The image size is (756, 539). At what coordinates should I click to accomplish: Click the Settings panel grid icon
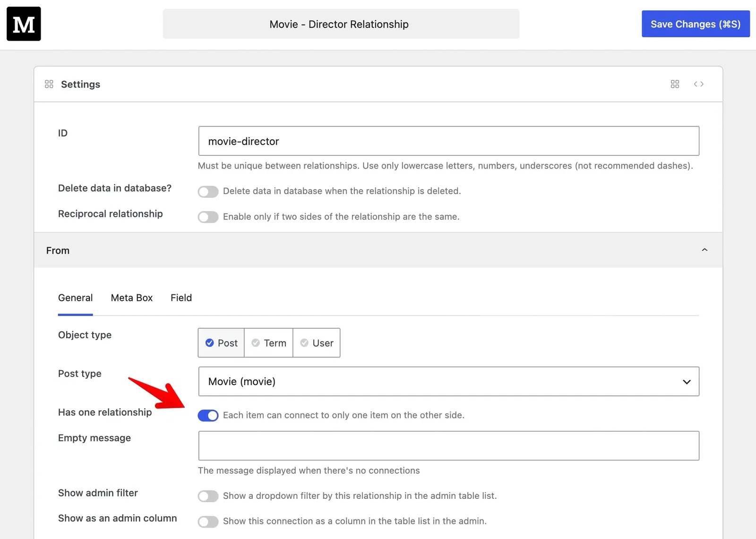pyautogui.click(x=49, y=84)
